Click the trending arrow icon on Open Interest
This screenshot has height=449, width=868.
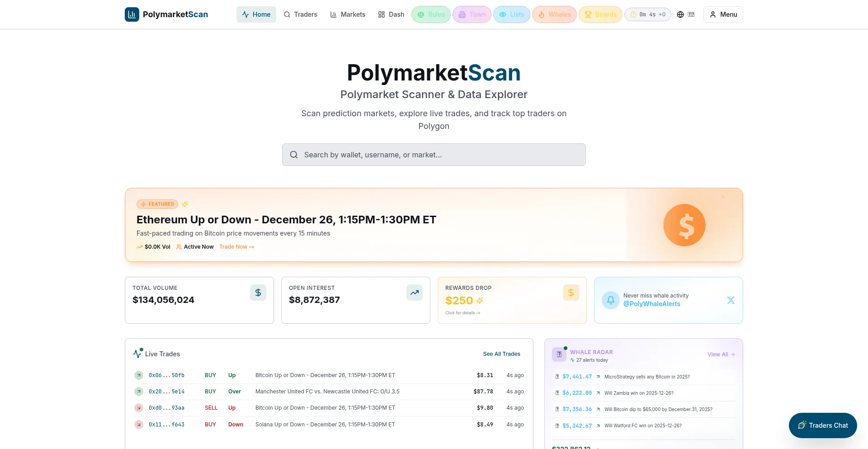(415, 293)
